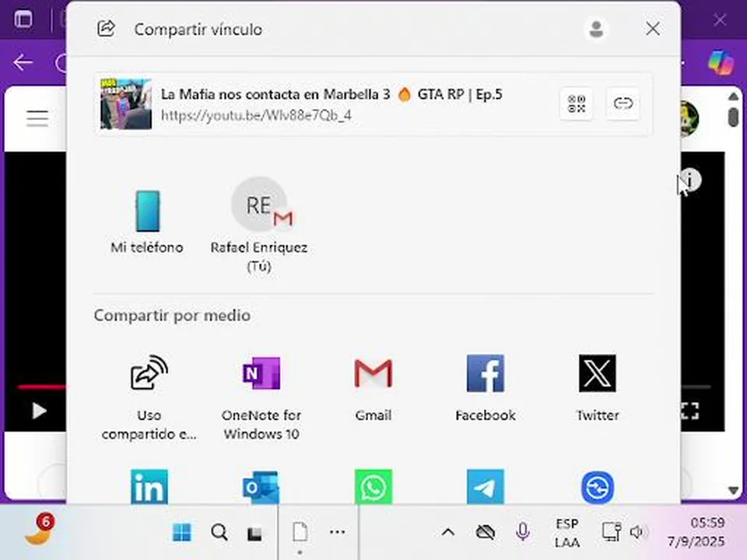Click the browser page scrollbar thumb
The image size is (747, 560).
733,117
